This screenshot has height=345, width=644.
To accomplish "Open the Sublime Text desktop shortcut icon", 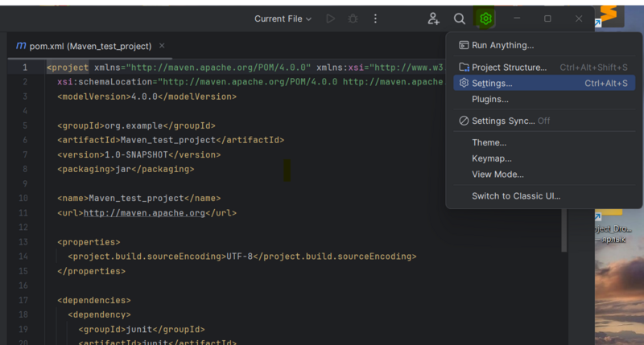I will click(609, 15).
